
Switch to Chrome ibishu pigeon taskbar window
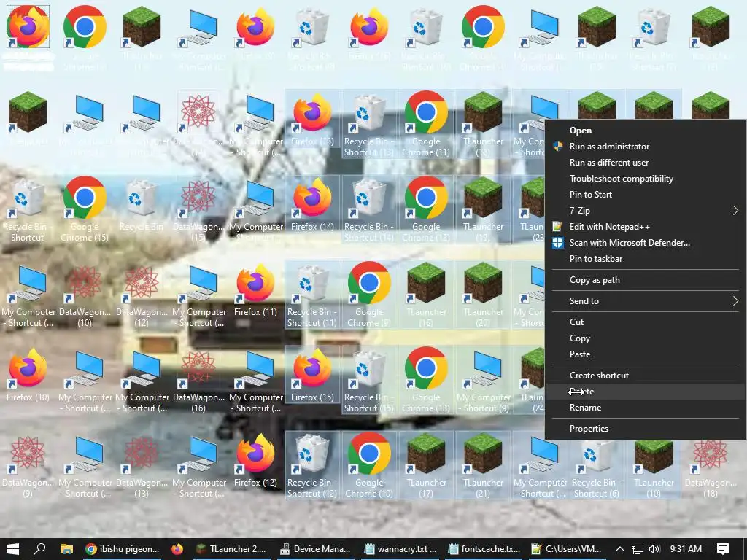coord(123,549)
